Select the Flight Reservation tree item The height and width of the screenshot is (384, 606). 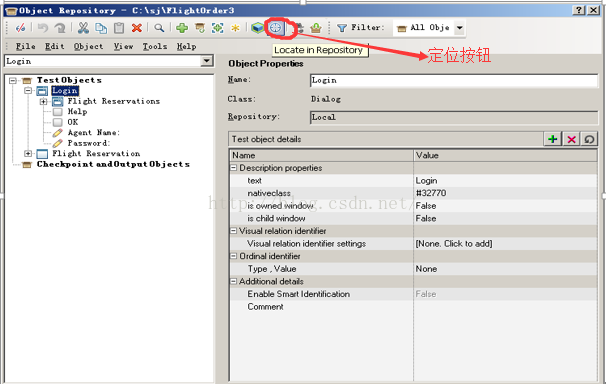[x=96, y=154]
